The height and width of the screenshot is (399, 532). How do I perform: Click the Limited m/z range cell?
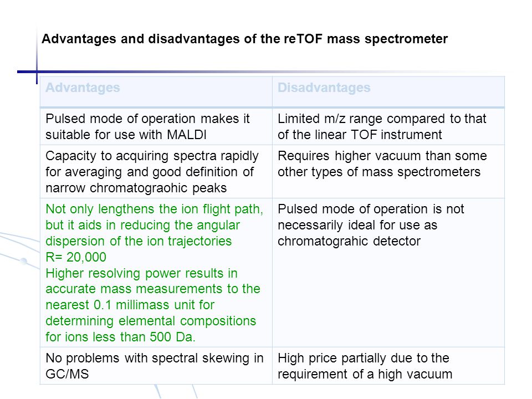tap(388, 126)
